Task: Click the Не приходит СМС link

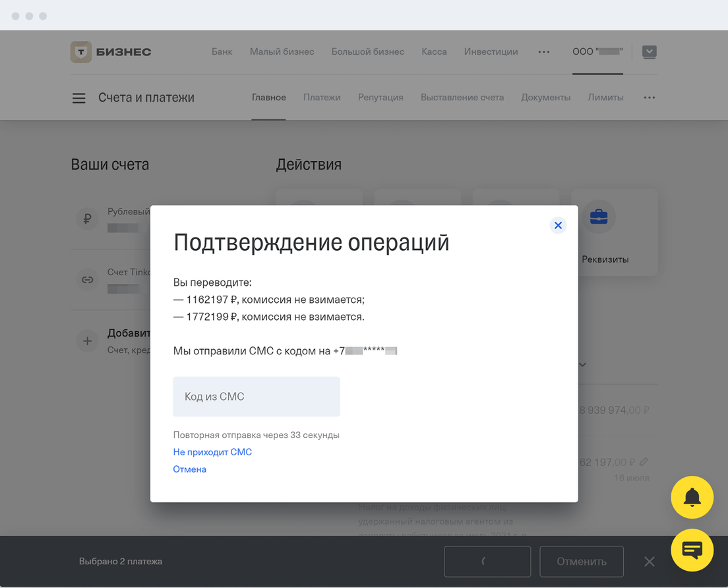Action: coord(212,452)
